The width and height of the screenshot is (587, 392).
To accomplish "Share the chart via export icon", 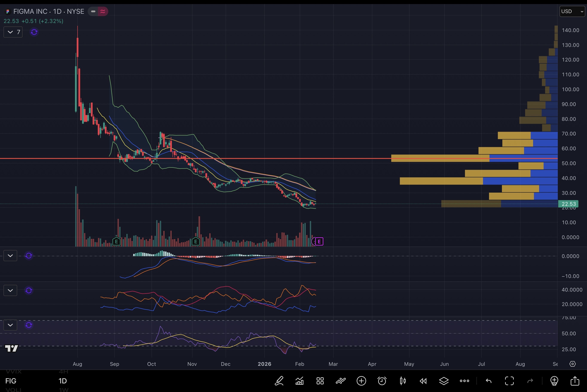I will pos(575,381).
